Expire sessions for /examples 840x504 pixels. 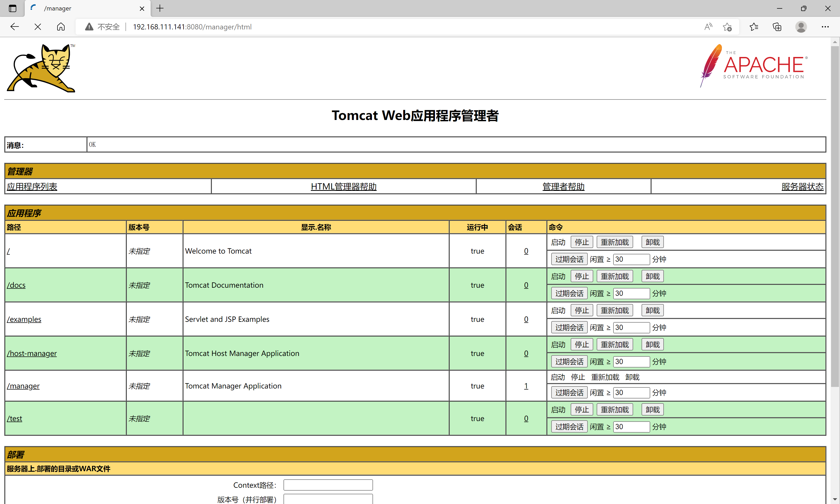pos(569,327)
